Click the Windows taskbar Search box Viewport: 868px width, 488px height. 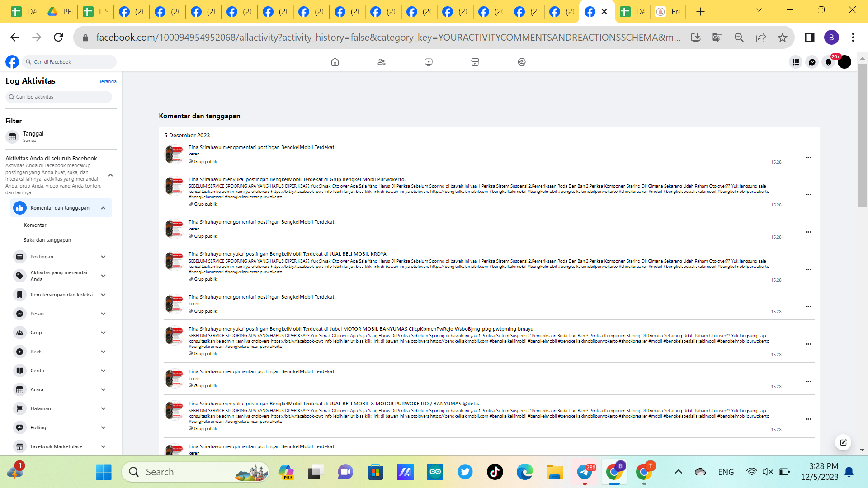(x=195, y=472)
